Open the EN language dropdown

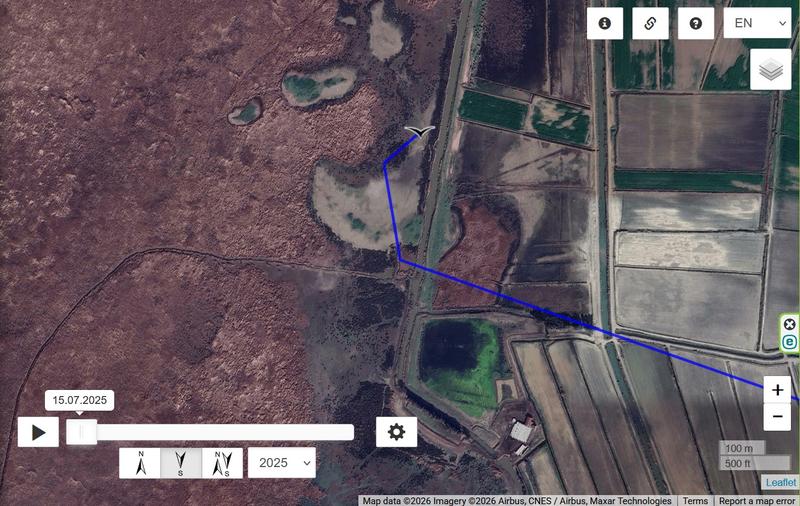(x=757, y=23)
